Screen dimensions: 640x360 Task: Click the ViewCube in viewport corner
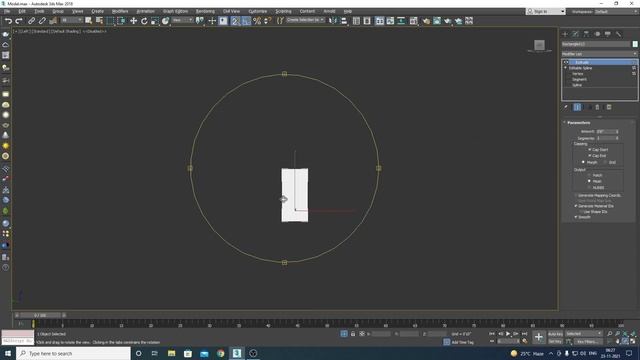click(x=539, y=45)
